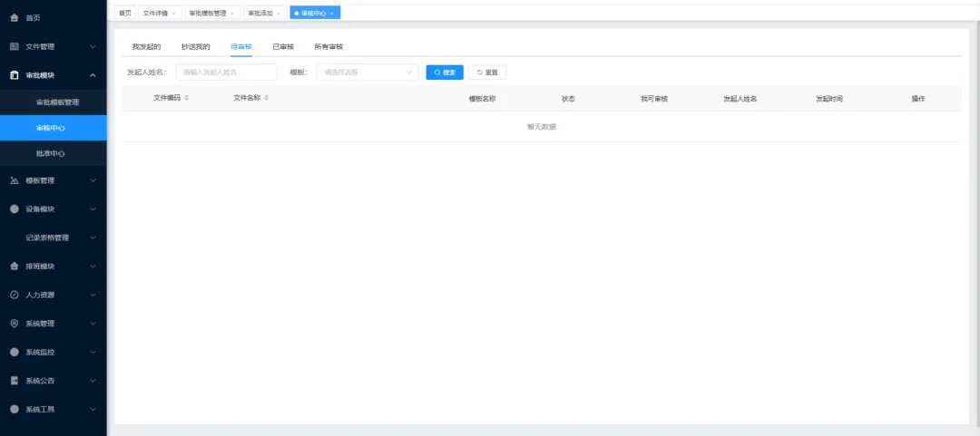The width and height of the screenshot is (980, 436).
Task: Focus the 发起人姓名 input field
Action: (x=226, y=73)
